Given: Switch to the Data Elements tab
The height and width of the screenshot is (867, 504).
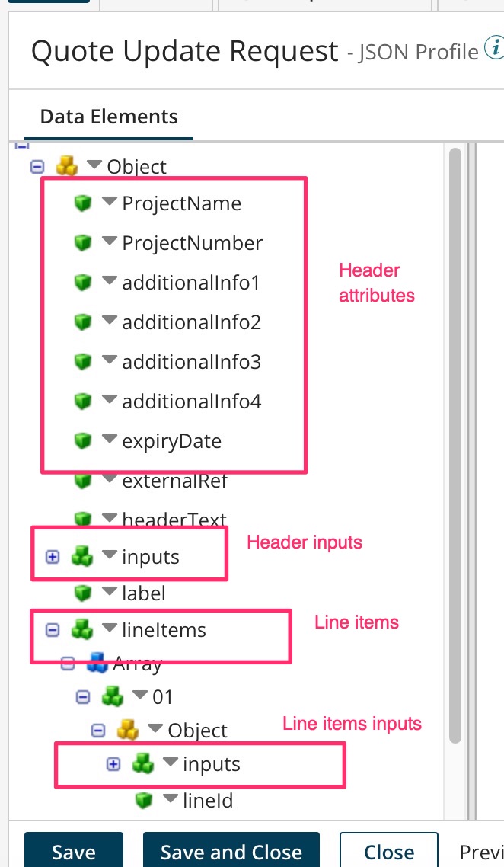Looking at the screenshot, I should [x=109, y=117].
